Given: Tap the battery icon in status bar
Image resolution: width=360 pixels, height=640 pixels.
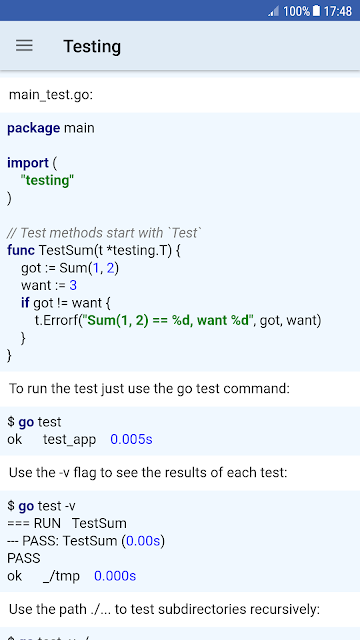Looking at the screenshot, I should click(x=316, y=11).
